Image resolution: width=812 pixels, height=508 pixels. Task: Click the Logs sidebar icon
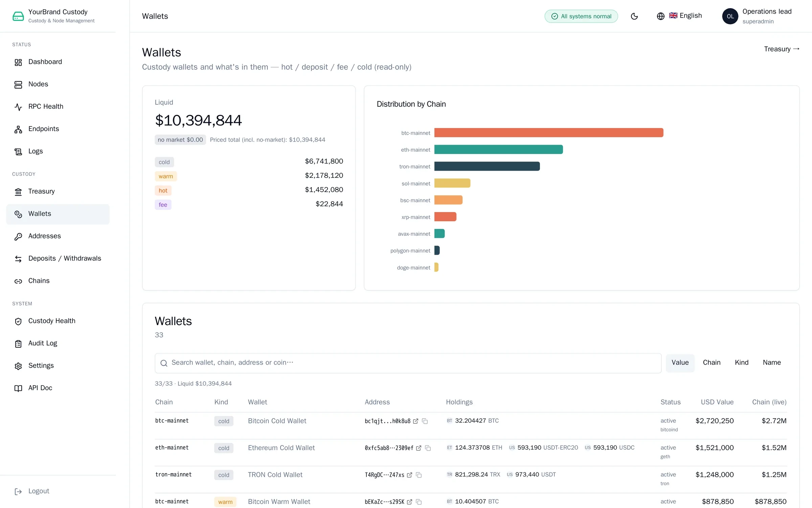click(18, 152)
